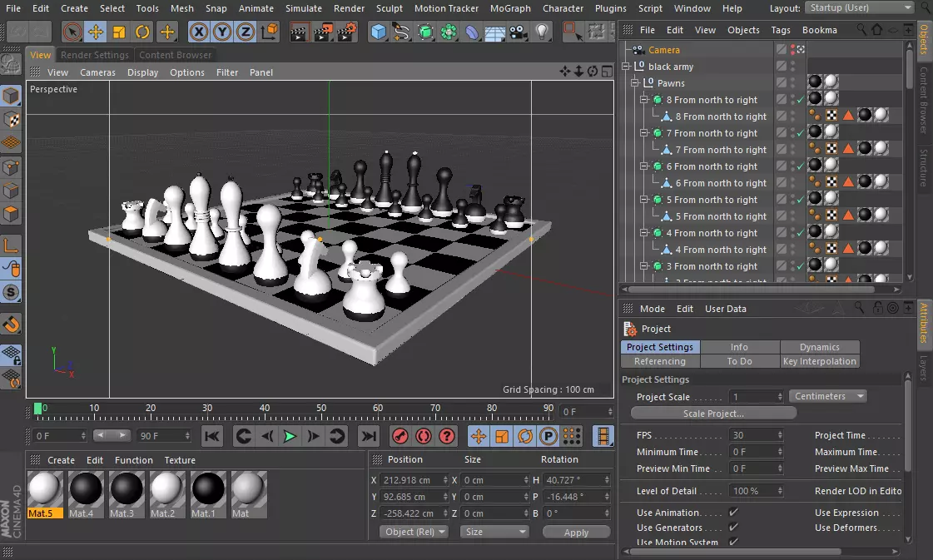The width and height of the screenshot is (933, 560).
Task: Go to end of timeline
Action: [x=369, y=436]
